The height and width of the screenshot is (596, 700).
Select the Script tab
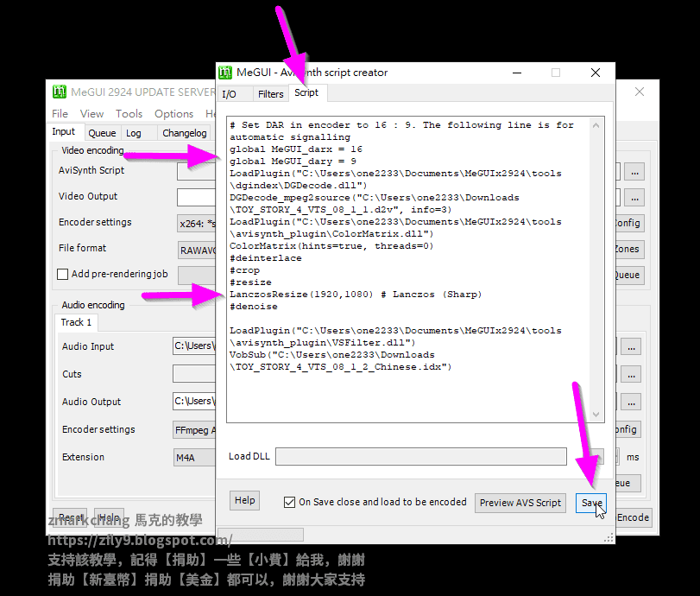point(306,93)
